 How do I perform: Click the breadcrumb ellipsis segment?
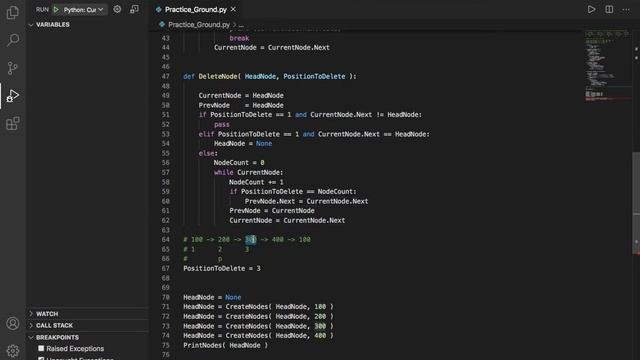241,25
